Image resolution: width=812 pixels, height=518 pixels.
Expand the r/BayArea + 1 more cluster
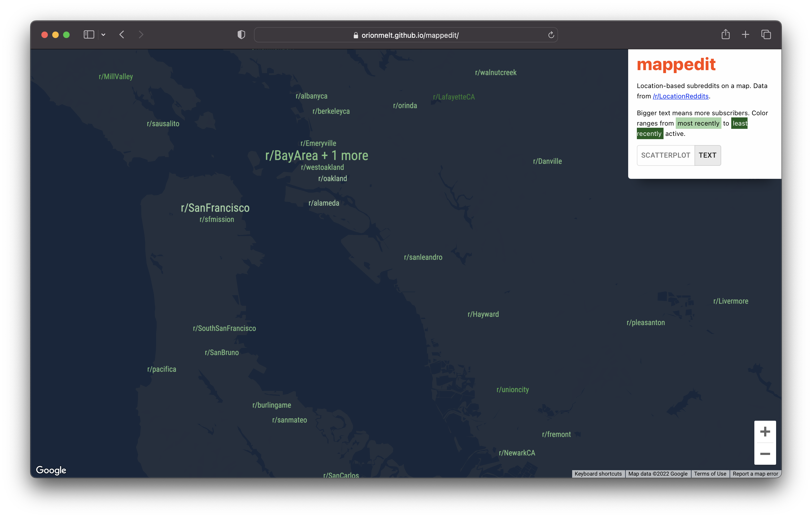click(x=316, y=156)
